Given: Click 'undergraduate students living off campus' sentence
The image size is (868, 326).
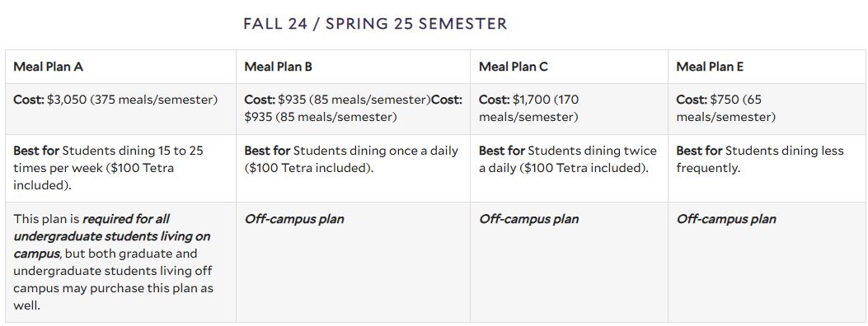Looking at the screenshot, I should click(113, 280).
